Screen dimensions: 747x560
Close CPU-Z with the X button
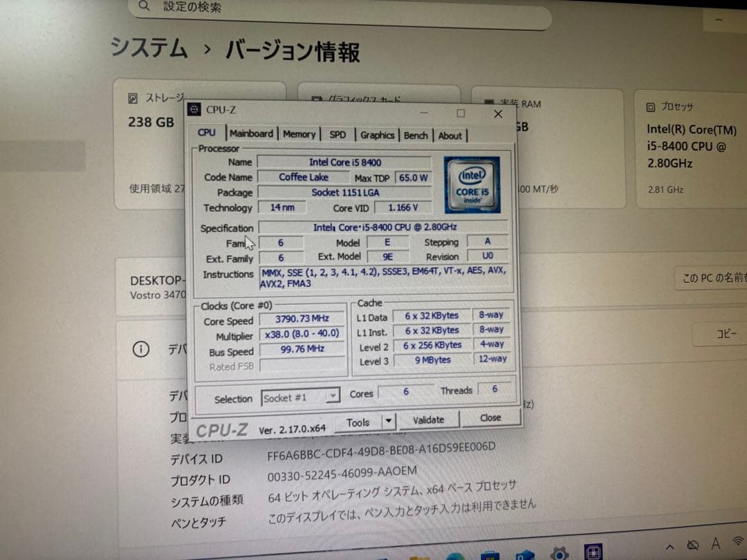(x=498, y=114)
